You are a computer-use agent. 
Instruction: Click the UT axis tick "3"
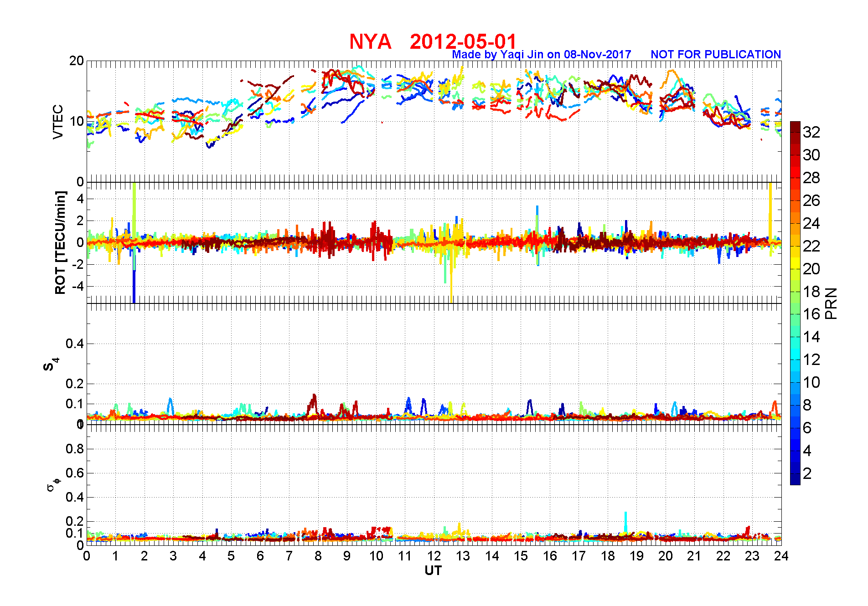pyautogui.click(x=173, y=556)
